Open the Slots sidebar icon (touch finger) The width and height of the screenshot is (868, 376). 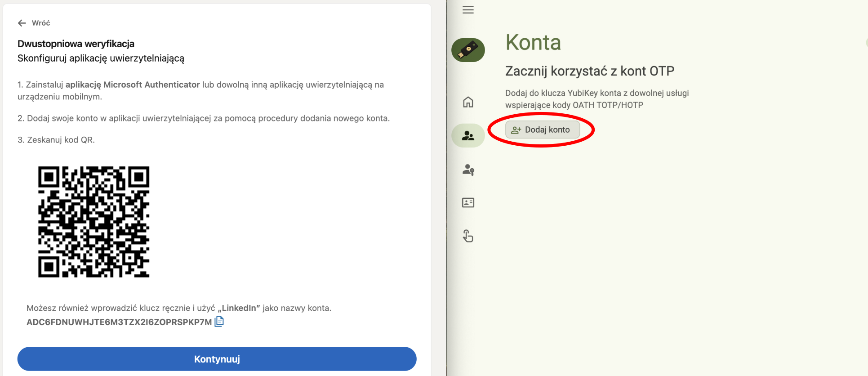[468, 236]
